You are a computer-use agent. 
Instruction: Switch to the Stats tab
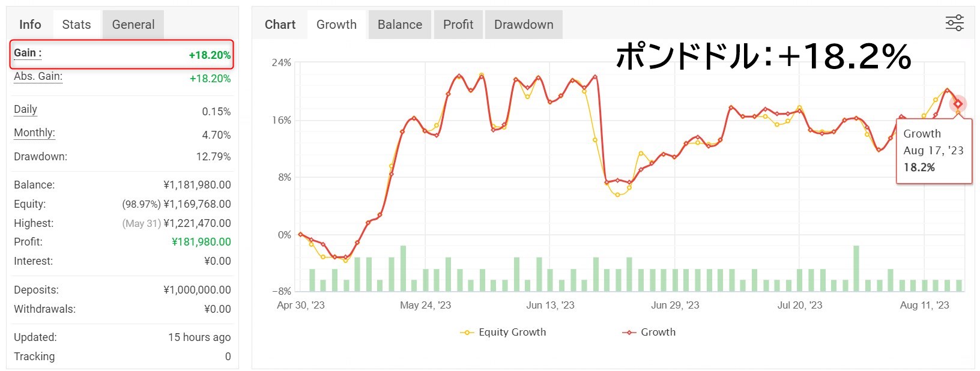(x=77, y=25)
